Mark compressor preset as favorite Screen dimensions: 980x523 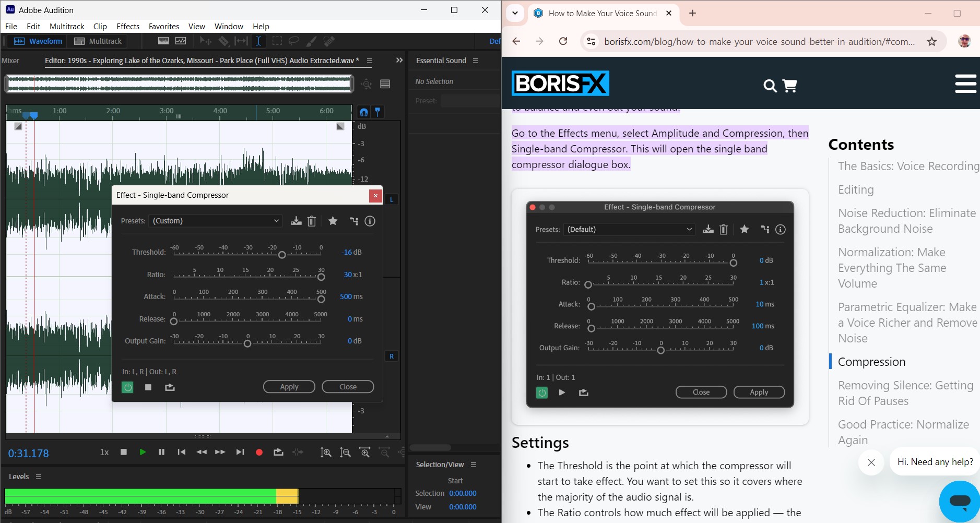pos(333,221)
